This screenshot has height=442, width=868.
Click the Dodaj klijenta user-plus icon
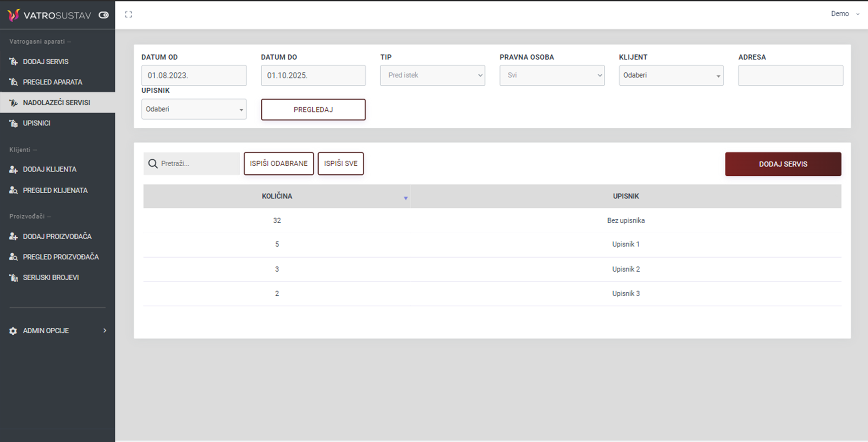pos(13,169)
